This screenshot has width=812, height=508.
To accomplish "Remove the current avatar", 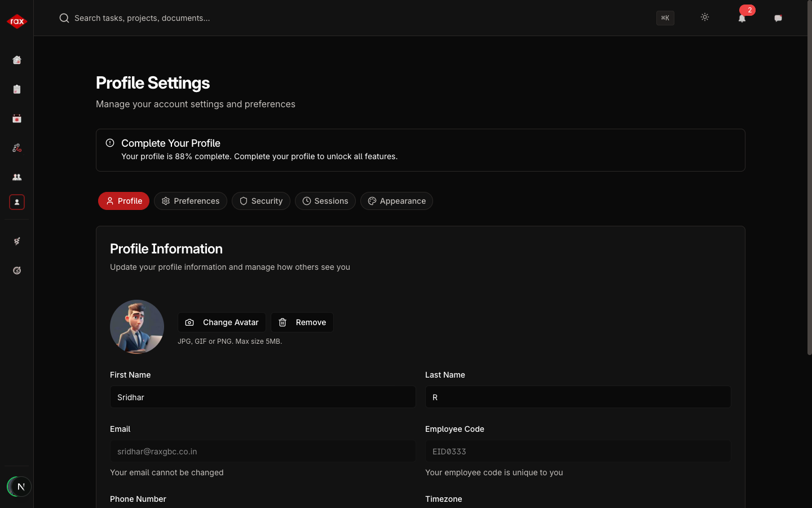I will click(302, 322).
